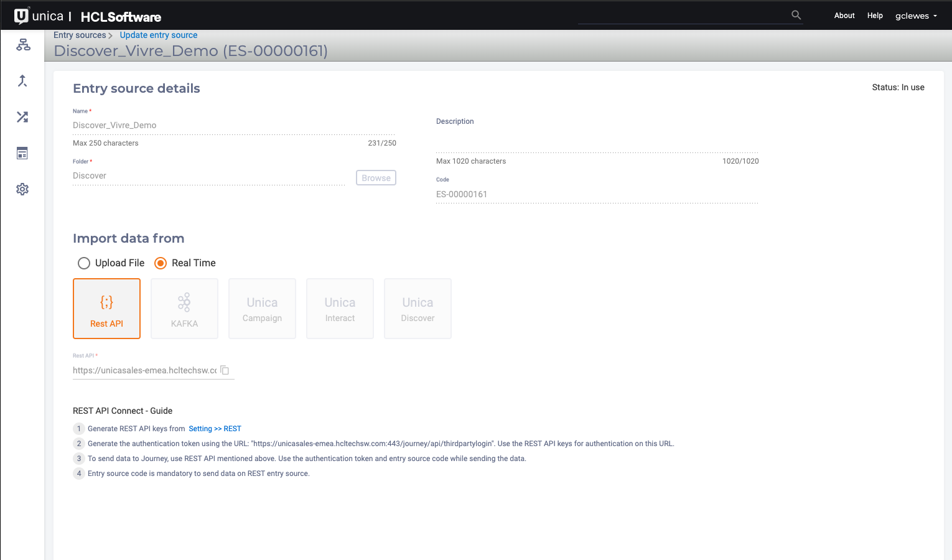Click the Entry source details heading
Image resolution: width=952 pixels, height=560 pixels.
136,88
